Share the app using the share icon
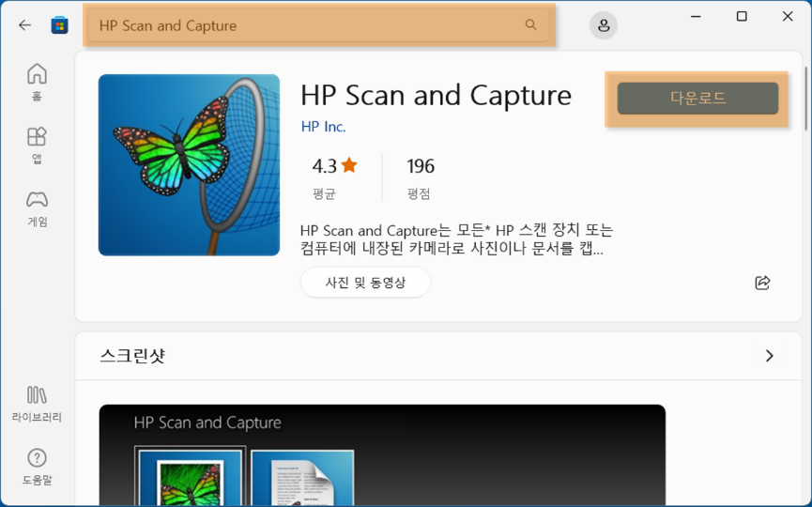Image resolution: width=812 pixels, height=507 pixels. tap(762, 283)
